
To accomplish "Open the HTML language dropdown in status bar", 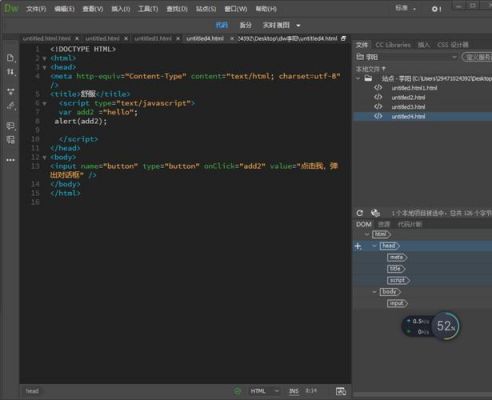I will [265, 391].
